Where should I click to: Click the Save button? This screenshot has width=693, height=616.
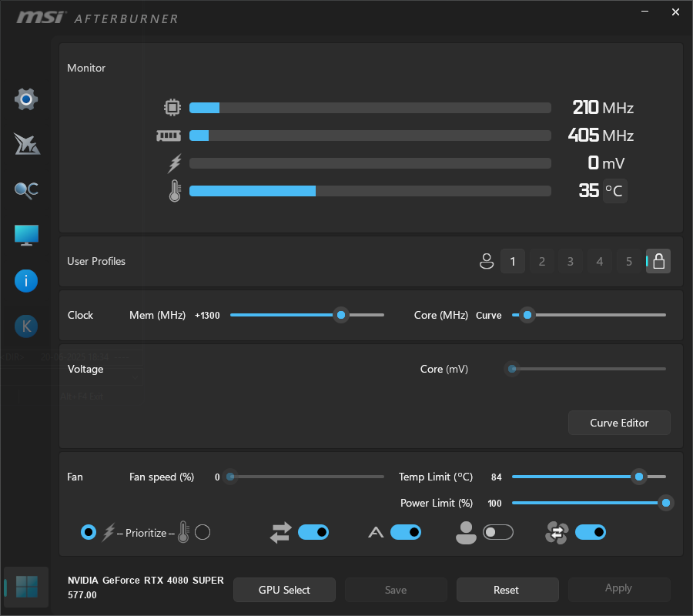[x=396, y=590]
